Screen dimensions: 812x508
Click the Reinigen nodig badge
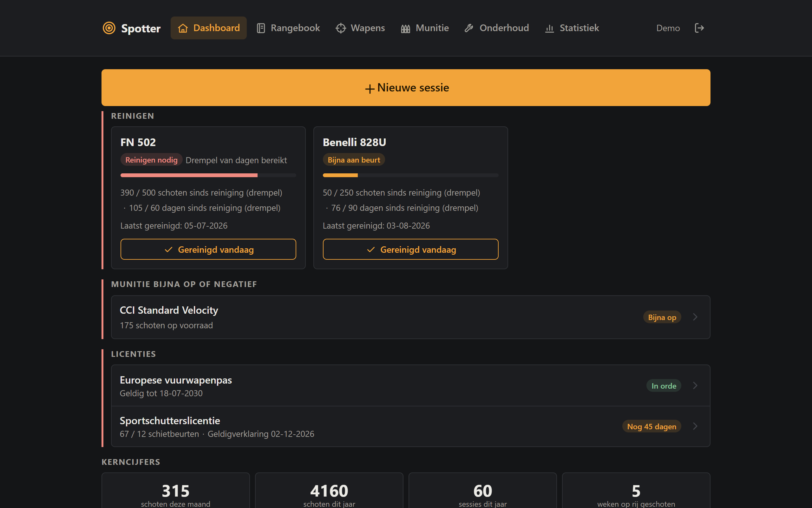(x=151, y=160)
